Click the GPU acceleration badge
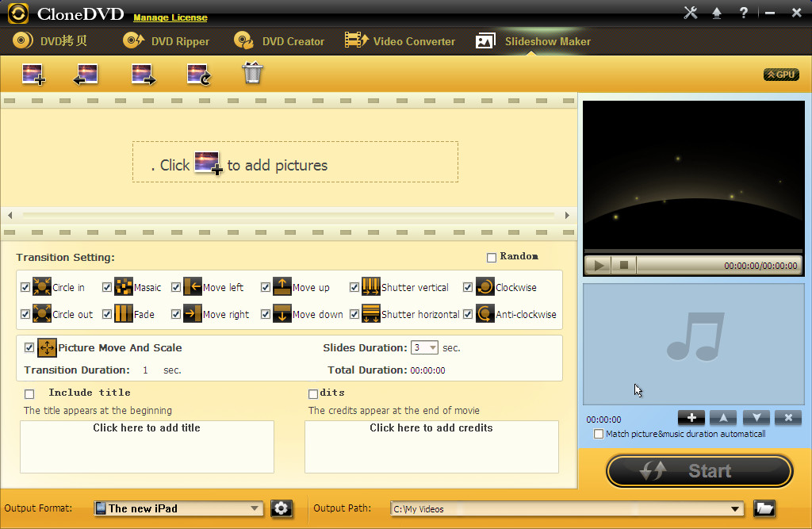Screen dimensions: 812x529 point(781,75)
